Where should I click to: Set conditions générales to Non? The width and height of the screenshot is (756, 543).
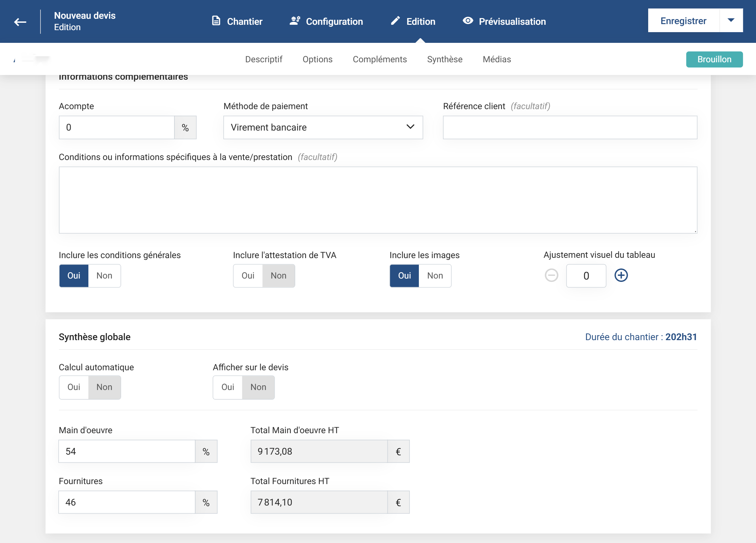point(104,276)
